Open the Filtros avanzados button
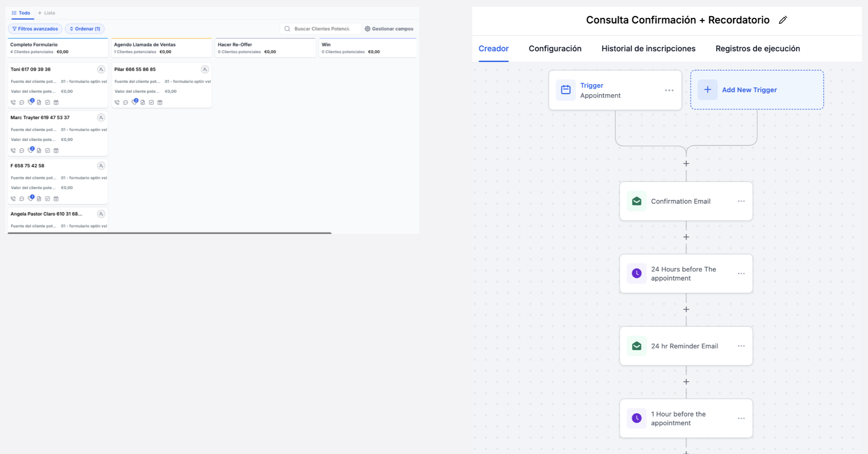Image resolution: width=868 pixels, height=454 pixels. (x=35, y=29)
